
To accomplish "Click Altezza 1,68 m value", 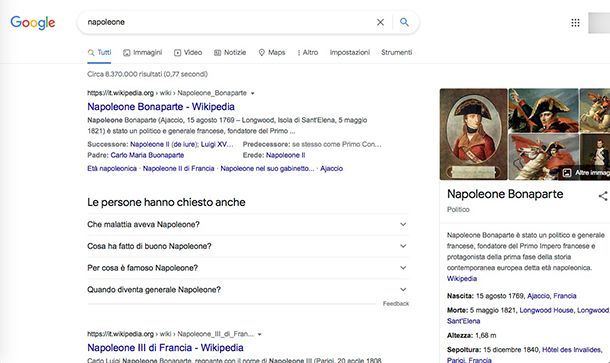I will click(x=486, y=335).
